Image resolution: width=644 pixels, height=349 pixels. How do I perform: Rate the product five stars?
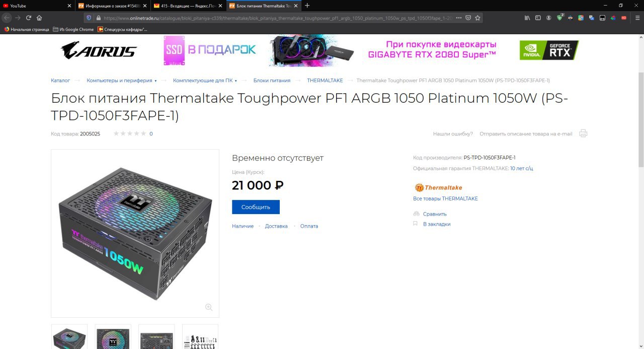143,133
